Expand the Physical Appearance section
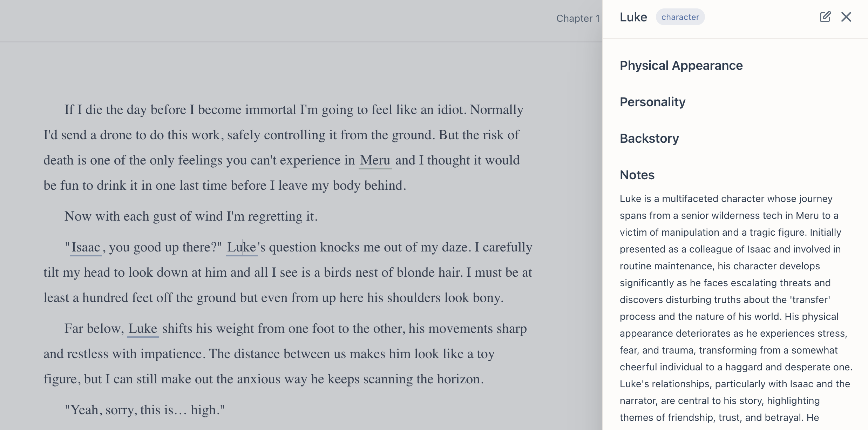This screenshot has width=868, height=430. pyautogui.click(x=681, y=66)
